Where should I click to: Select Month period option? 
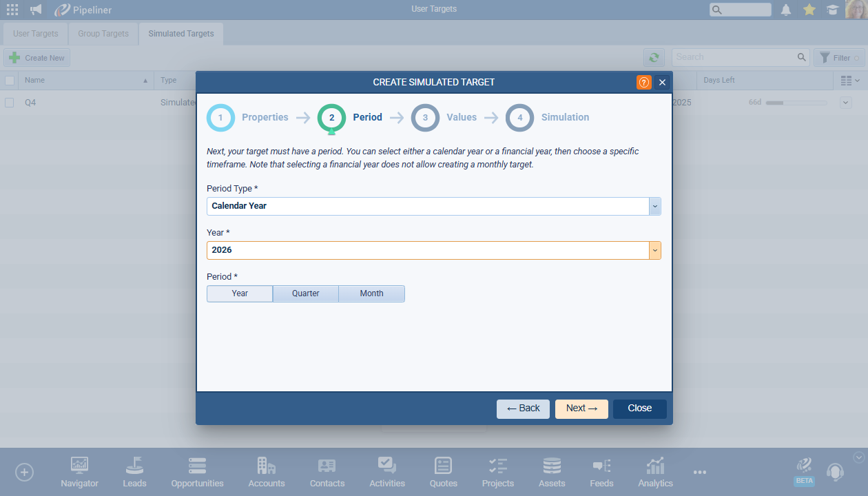(371, 293)
